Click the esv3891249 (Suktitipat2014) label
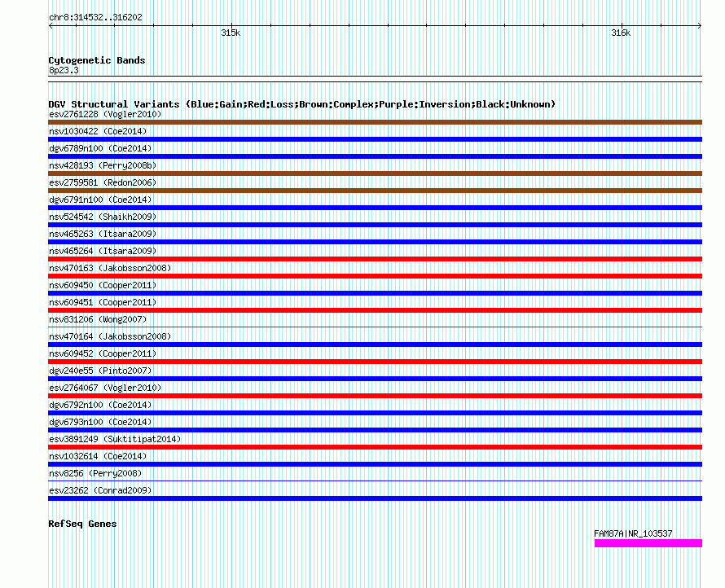Viewport: 725px width, 588px height. [115, 439]
